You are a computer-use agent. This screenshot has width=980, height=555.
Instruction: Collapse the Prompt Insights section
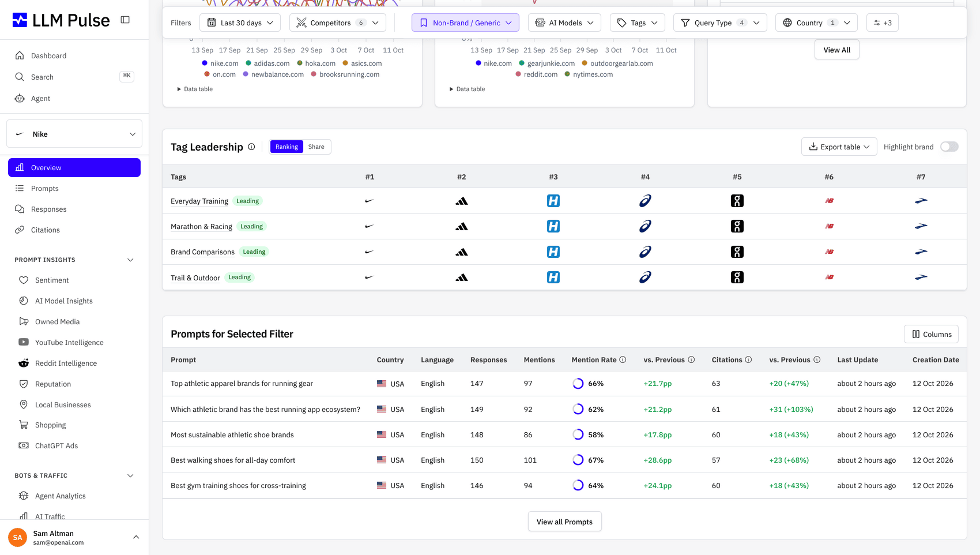[130, 260]
